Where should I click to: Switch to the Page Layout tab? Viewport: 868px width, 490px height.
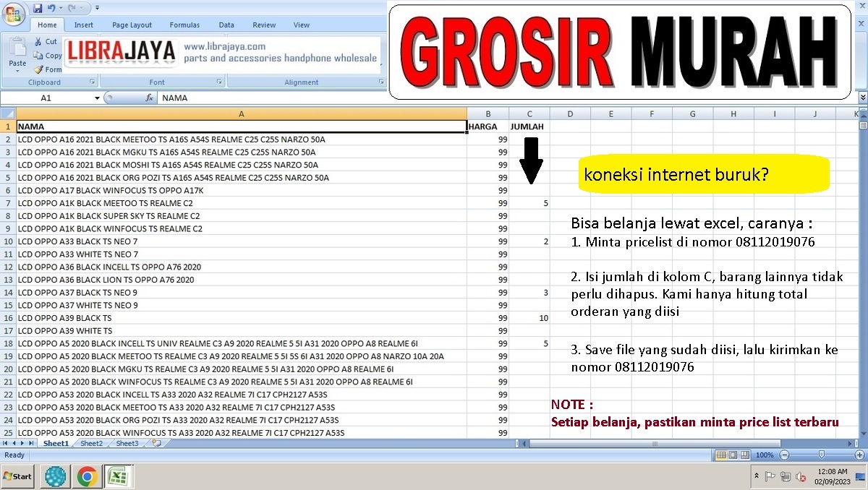(132, 25)
